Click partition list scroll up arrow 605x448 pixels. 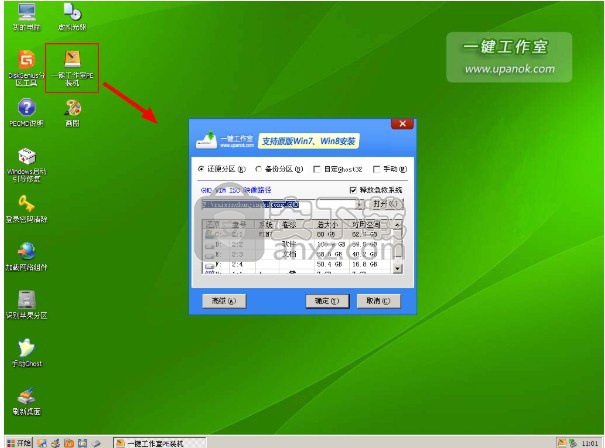397,224
